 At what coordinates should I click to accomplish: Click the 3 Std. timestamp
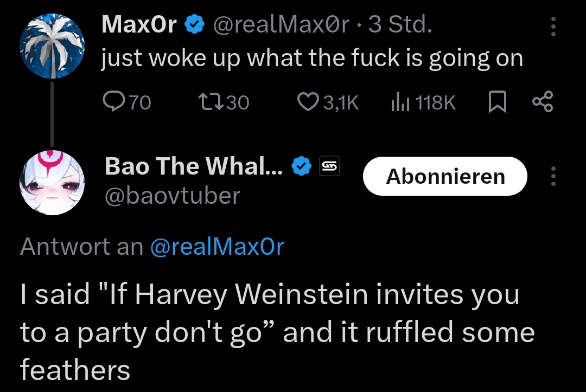click(400, 24)
